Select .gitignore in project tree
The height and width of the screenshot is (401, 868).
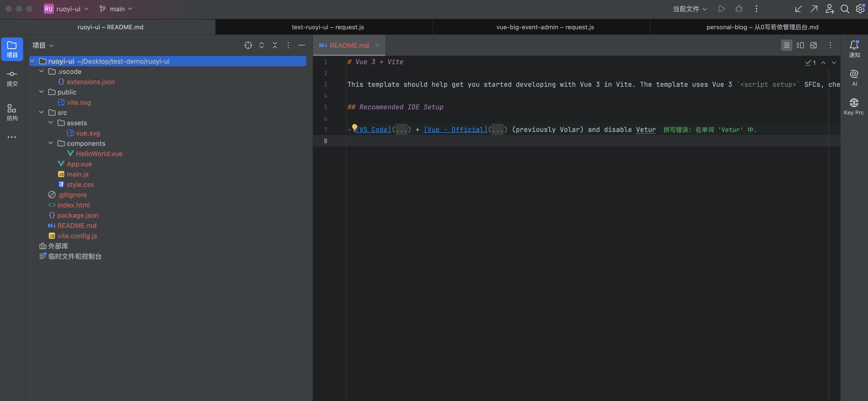coord(72,195)
